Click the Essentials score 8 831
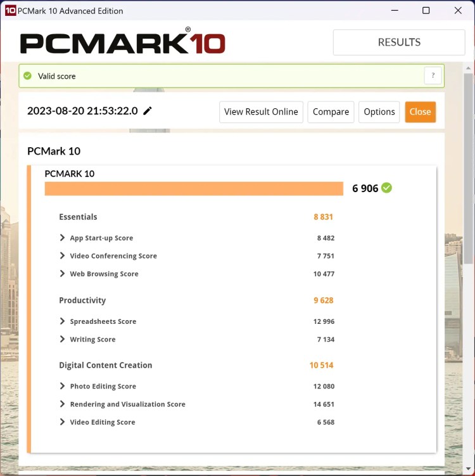Viewport: 475px width, 476px height. [x=324, y=217]
